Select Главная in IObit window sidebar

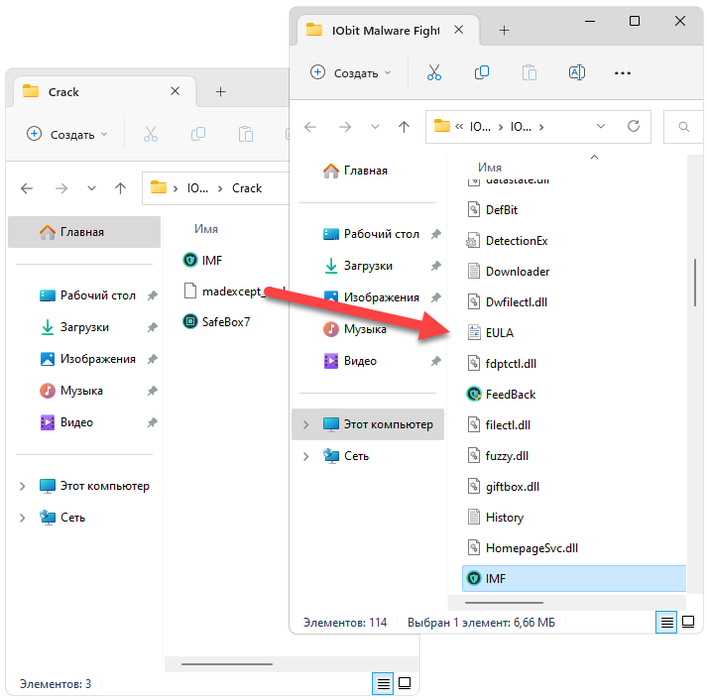(x=356, y=170)
